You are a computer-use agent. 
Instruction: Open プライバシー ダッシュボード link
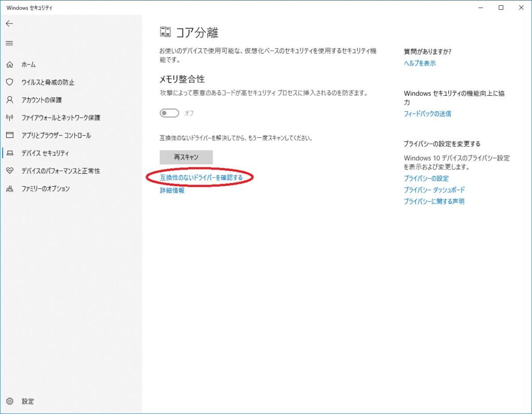(x=434, y=190)
